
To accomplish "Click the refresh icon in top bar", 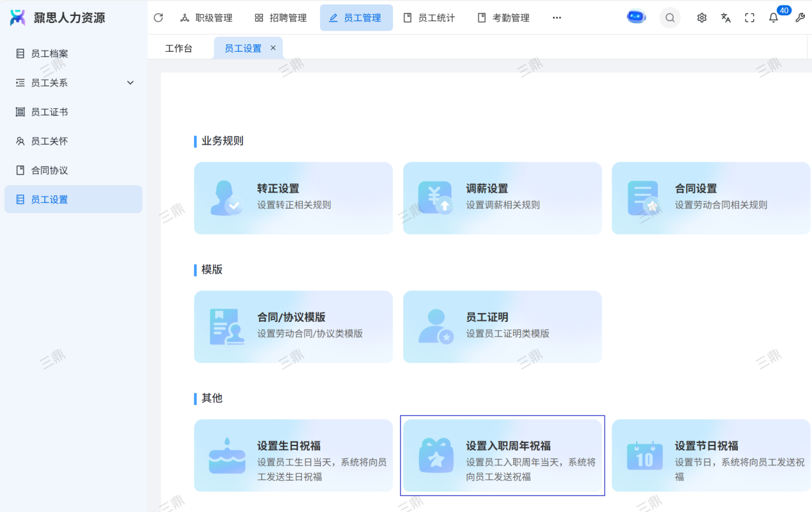I will point(158,18).
